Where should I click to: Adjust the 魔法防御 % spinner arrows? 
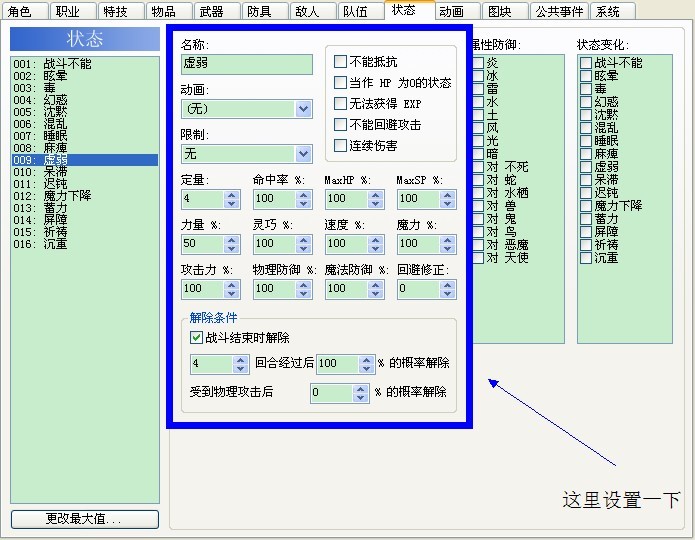click(x=375, y=289)
